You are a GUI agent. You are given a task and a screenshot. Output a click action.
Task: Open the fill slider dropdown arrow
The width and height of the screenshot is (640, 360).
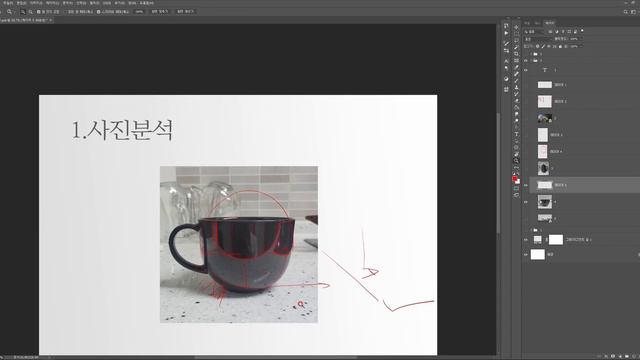point(581,46)
